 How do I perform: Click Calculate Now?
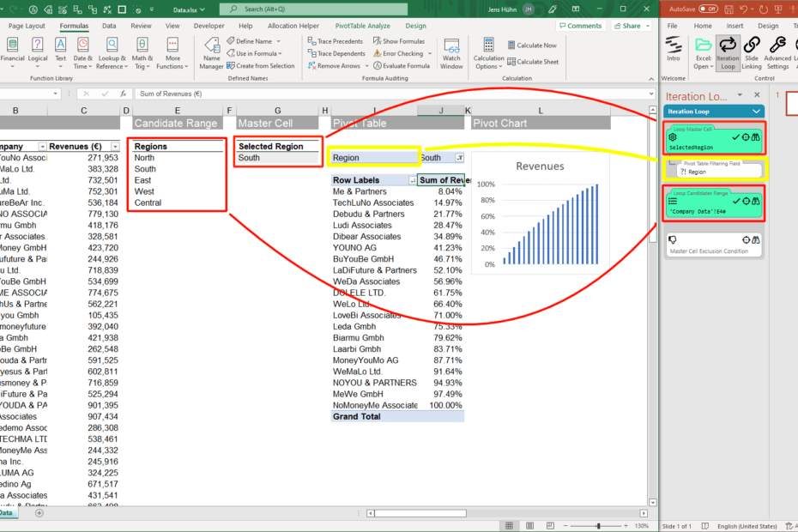point(532,45)
